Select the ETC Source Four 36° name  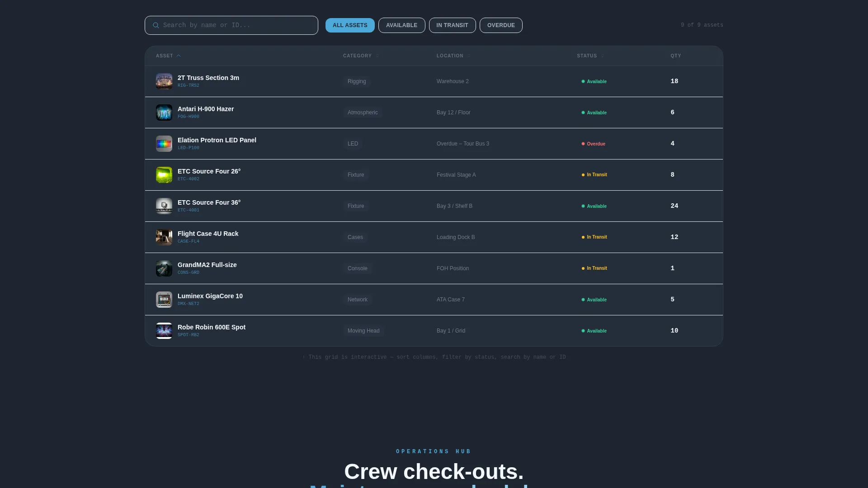click(x=209, y=202)
